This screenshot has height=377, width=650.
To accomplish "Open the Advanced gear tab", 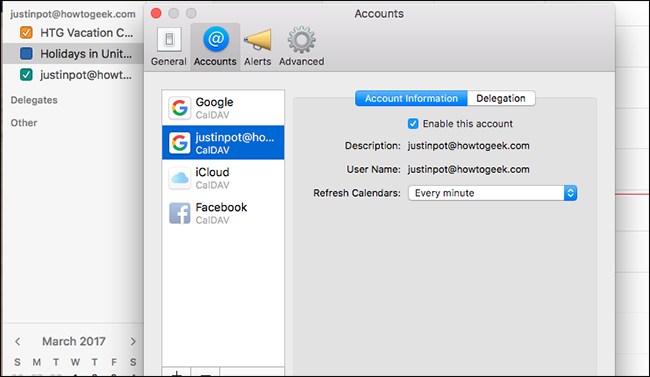I will click(x=301, y=47).
